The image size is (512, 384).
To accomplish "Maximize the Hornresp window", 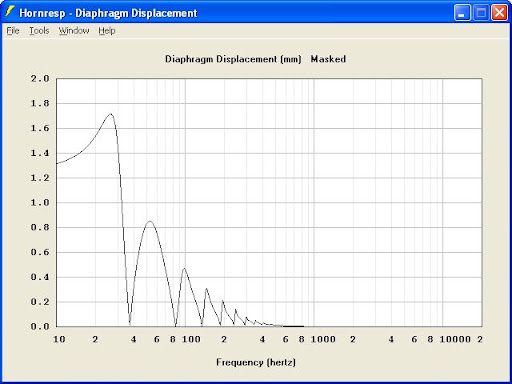I will (x=481, y=13).
